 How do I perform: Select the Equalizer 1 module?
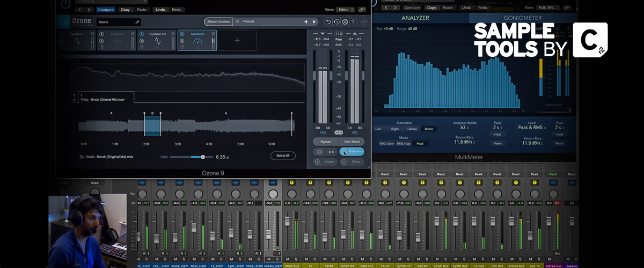(x=76, y=40)
